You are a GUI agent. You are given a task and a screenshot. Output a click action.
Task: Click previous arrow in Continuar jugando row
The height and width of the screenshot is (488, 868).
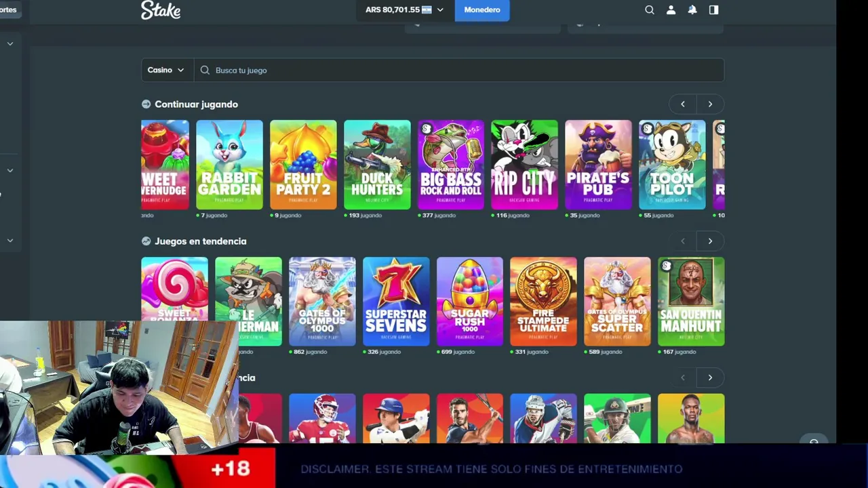tap(683, 104)
